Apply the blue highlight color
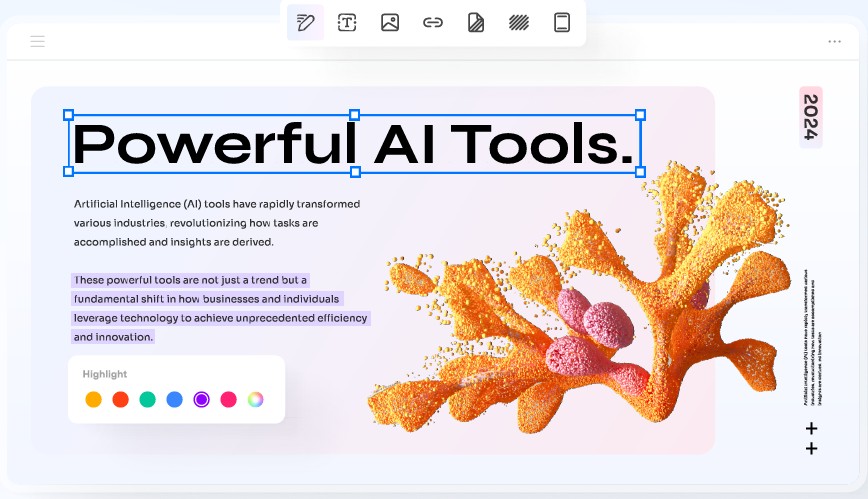Viewport: 868px width, 499px height. click(174, 399)
